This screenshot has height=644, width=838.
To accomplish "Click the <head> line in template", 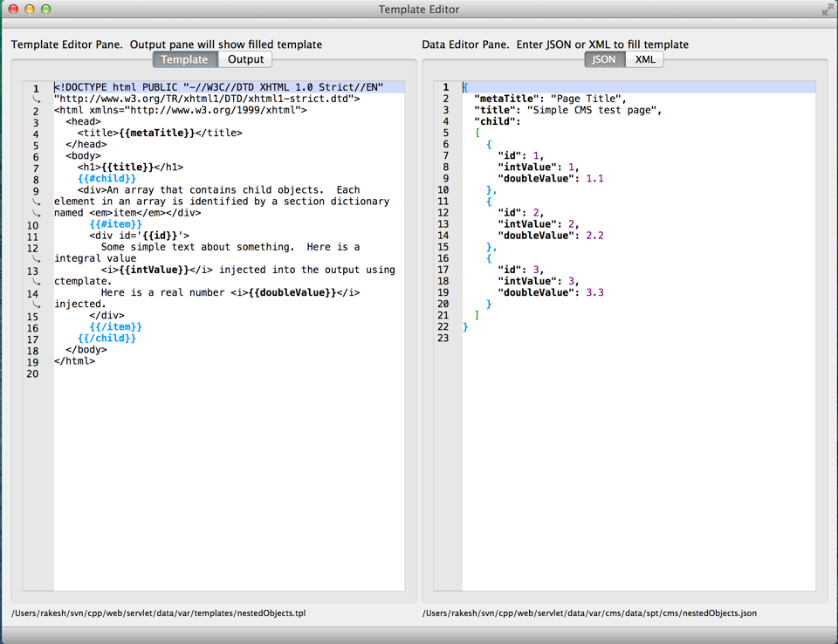I will [x=84, y=121].
